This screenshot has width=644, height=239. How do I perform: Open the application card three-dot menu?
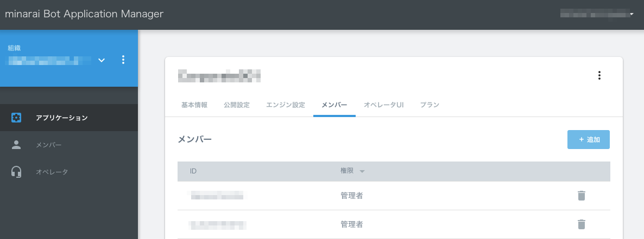[599, 75]
